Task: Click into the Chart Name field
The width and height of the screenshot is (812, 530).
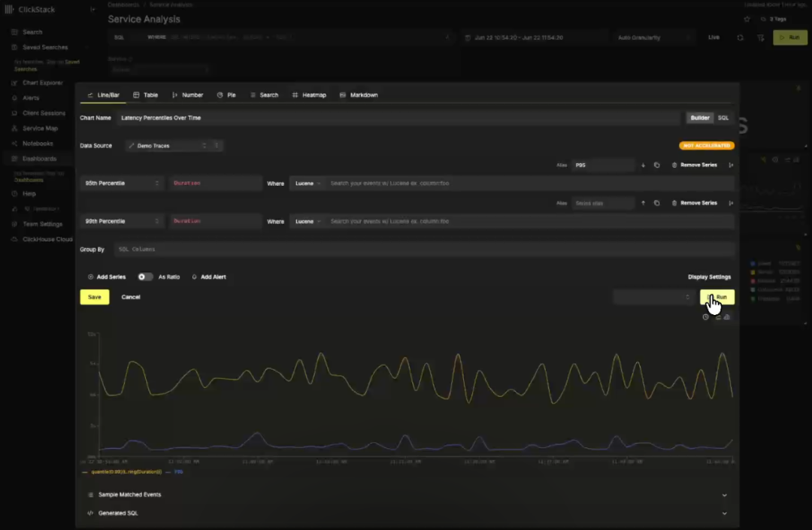Action: tap(398, 118)
